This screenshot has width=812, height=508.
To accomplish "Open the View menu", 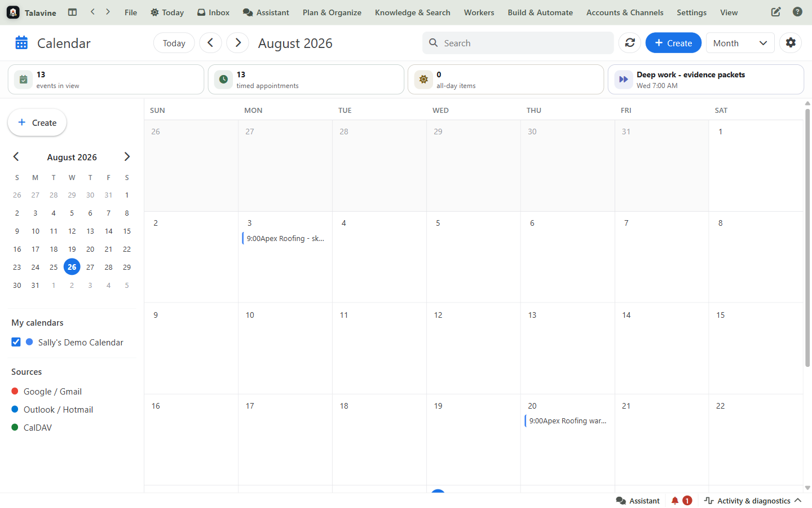I will pos(729,12).
